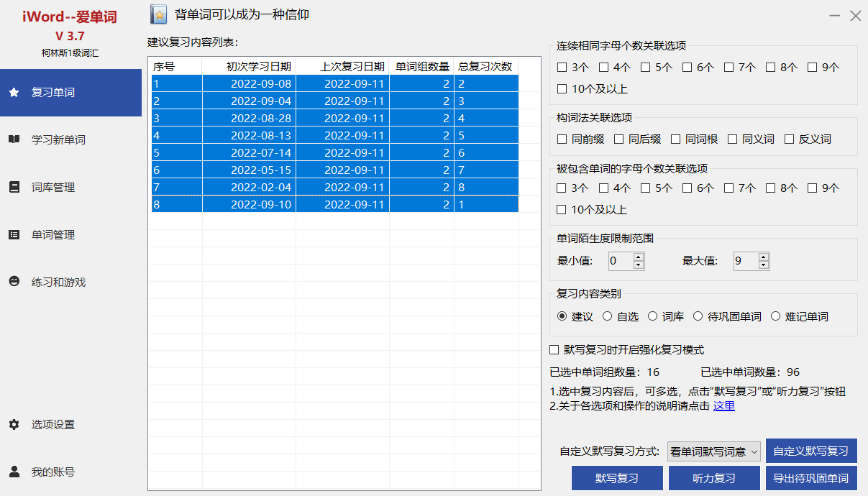Image resolution: width=868 pixels, height=496 pixels.
Task: Open the 自定义默写复习方式 dropdown
Action: coord(713,451)
